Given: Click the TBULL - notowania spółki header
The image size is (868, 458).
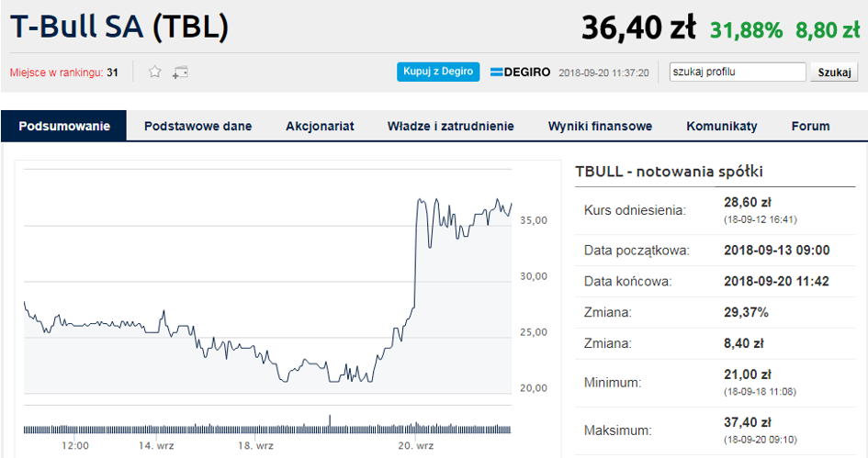Looking at the screenshot, I should click(x=669, y=172).
